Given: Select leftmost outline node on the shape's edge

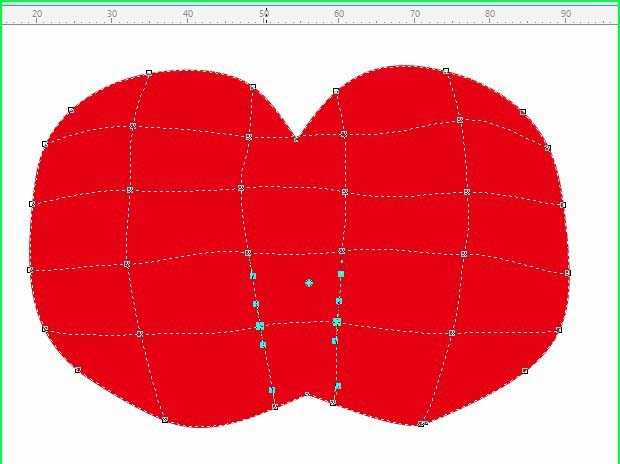Looking at the screenshot, I should [x=30, y=270].
